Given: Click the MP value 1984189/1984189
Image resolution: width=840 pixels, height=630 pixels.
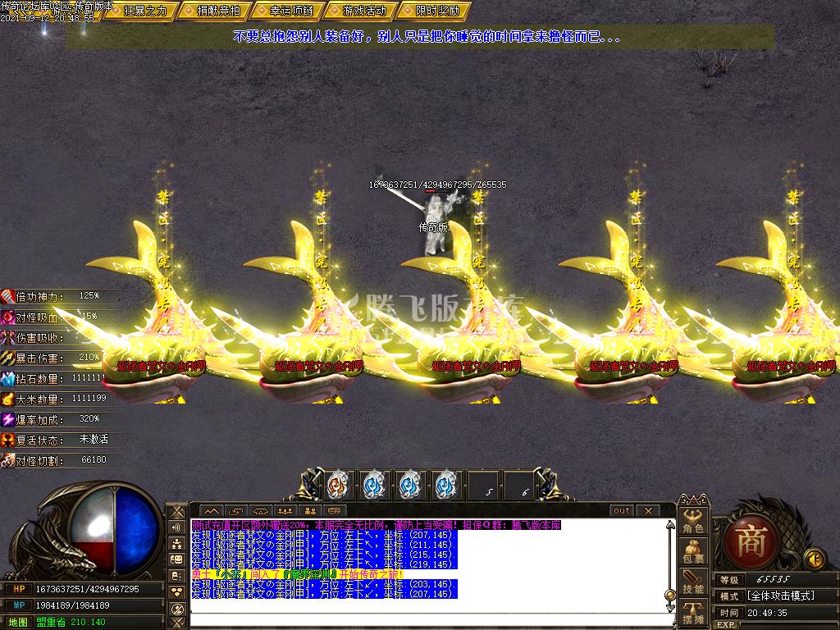Looking at the screenshot, I should click(x=72, y=605).
